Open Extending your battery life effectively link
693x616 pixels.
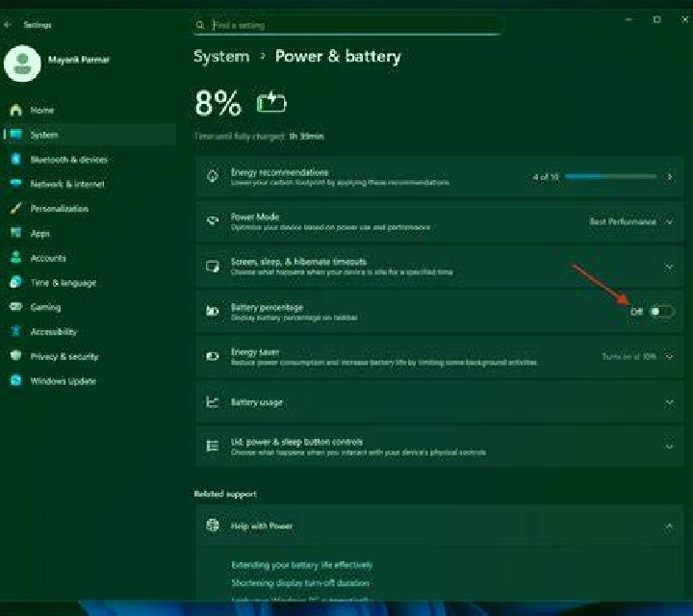click(302, 565)
